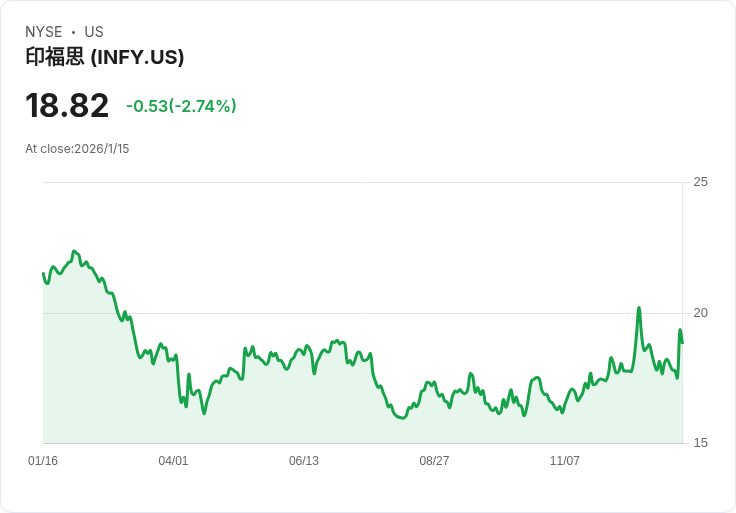Select the 01/16 date on x-axis
736x513 pixels.
click(43, 461)
